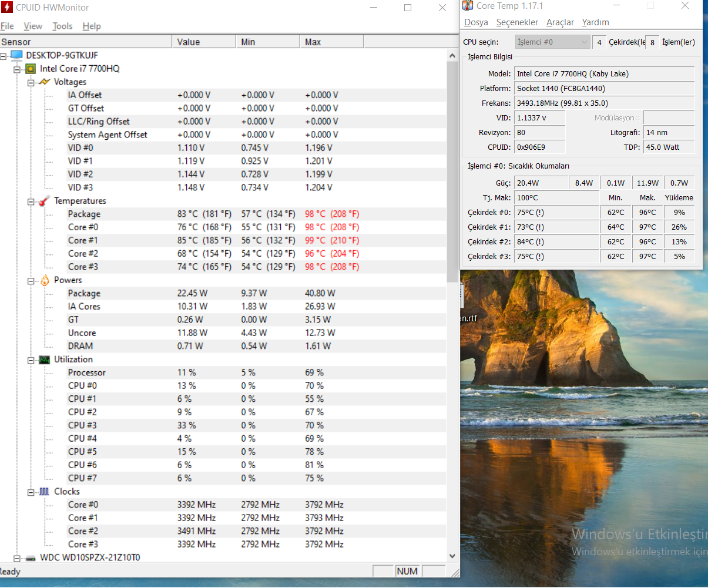Click the 99 °C max value for Core #1
708x588 pixels.
coord(332,241)
